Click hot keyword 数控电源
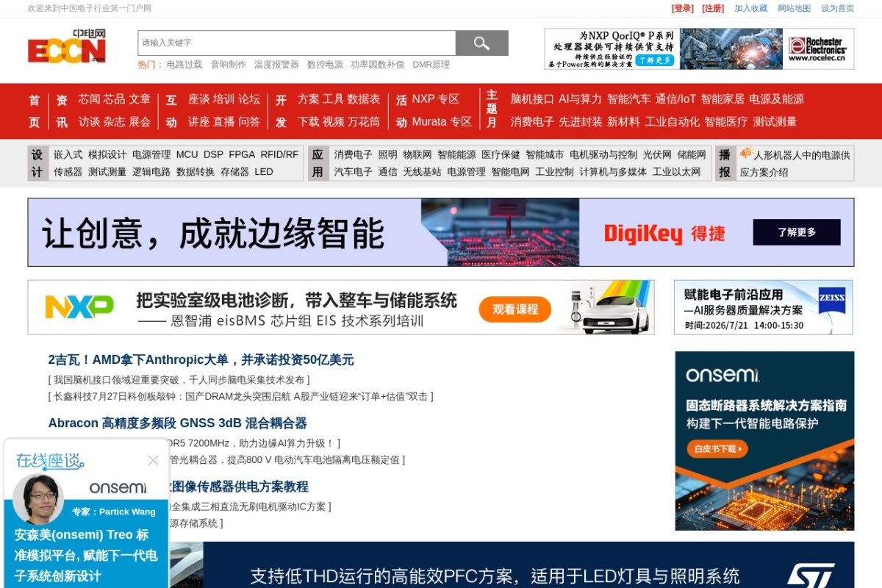This screenshot has height=588, width=882. [325, 65]
